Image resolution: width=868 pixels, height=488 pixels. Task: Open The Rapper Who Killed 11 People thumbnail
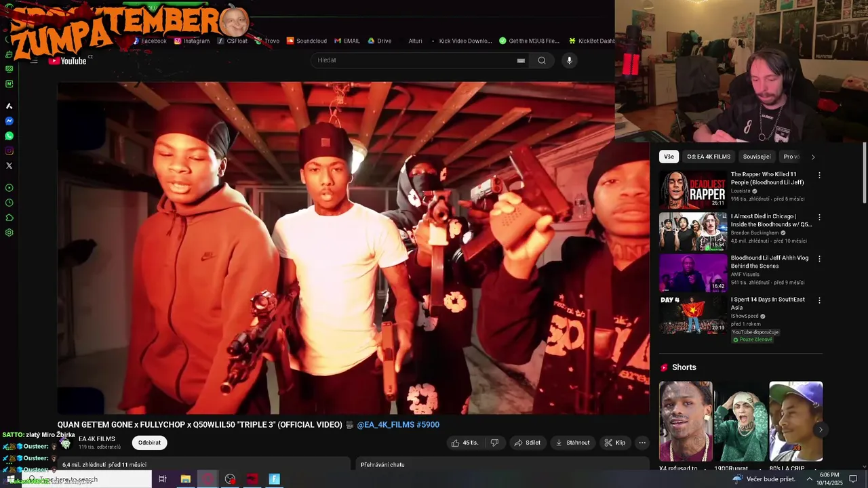(x=693, y=190)
